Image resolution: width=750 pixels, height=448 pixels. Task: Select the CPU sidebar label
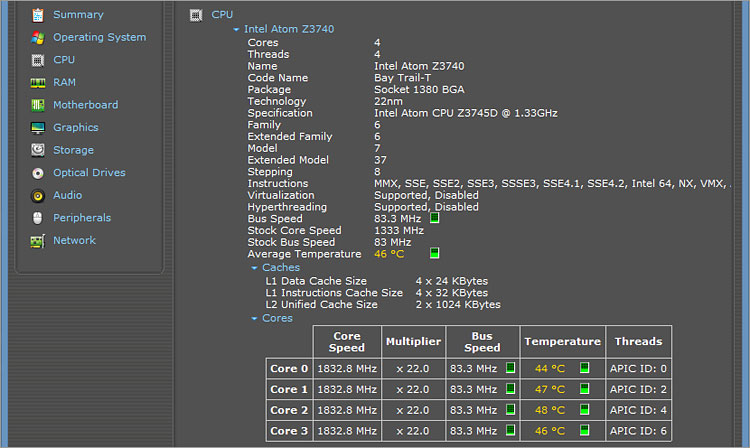(x=64, y=60)
